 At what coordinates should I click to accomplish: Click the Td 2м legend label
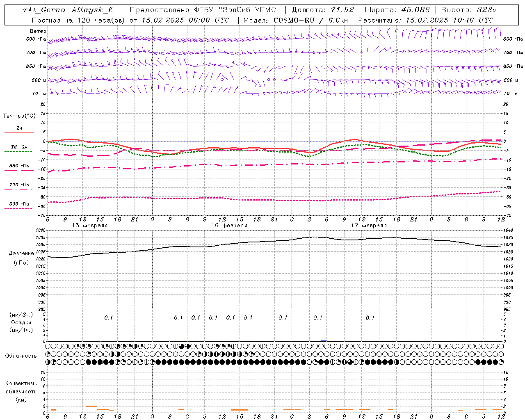(x=19, y=147)
